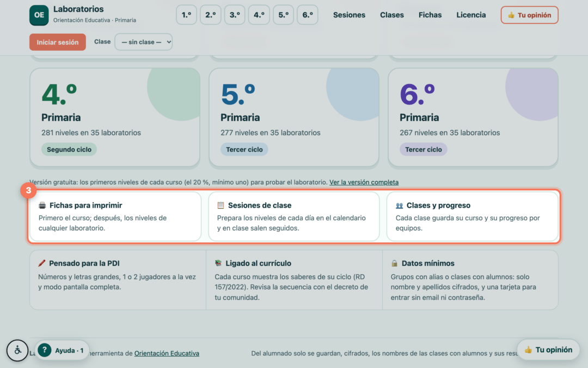The height and width of the screenshot is (368, 588).
Task: Click the thumbs-up icon in floating Tu opinión
Action: point(528,350)
